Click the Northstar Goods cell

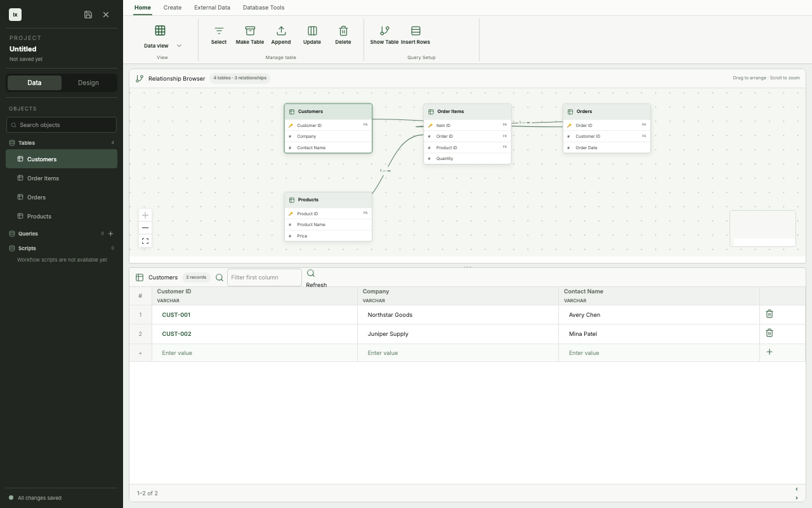click(458, 315)
